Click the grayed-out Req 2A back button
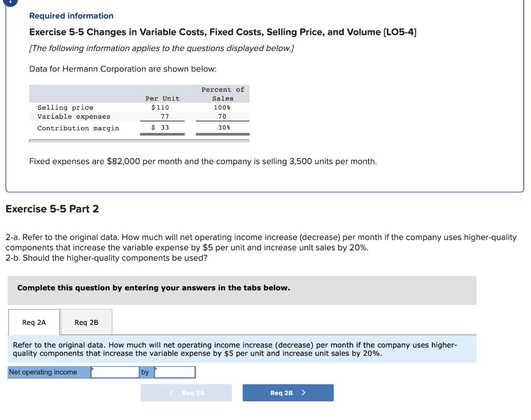This screenshot has width=531, height=420. 186,393
